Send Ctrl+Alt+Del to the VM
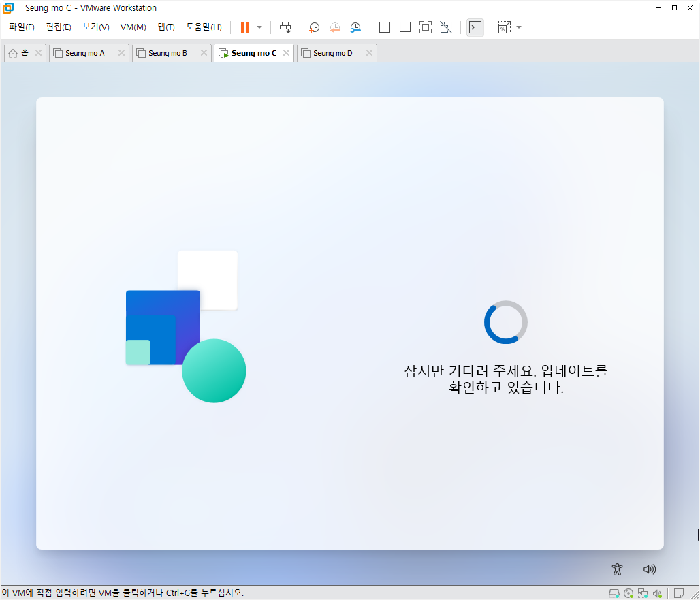This screenshot has height=600, width=700. (285, 27)
